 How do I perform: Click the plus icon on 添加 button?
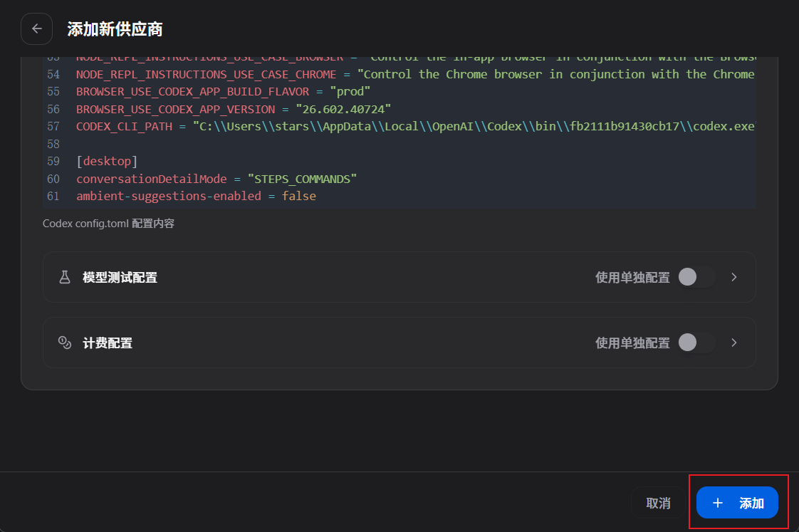point(718,503)
